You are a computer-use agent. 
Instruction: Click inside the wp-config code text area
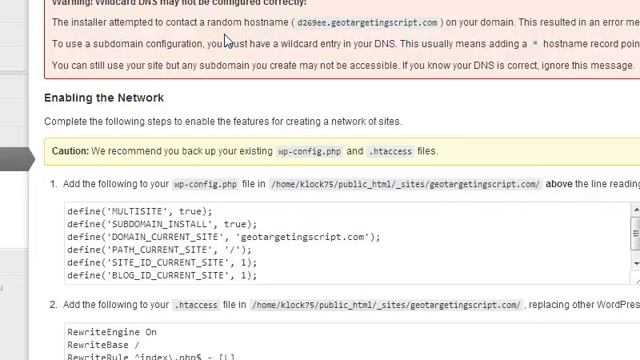click(x=348, y=243)
